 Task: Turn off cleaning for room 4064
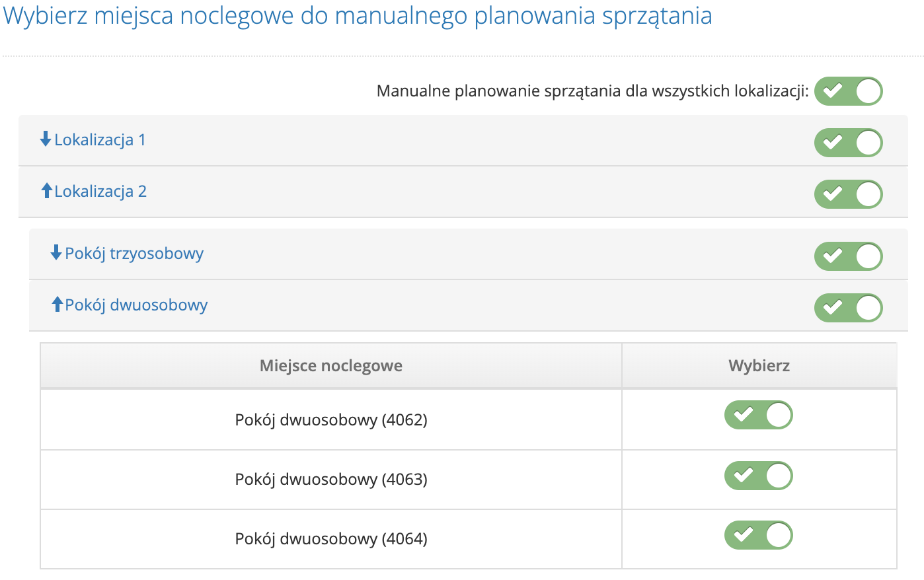(x=758, y=535)
